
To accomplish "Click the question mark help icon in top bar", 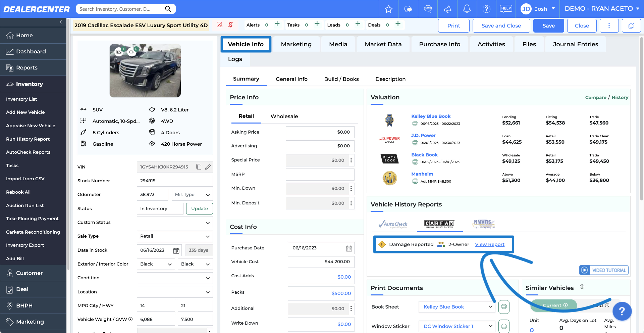I will (x=486, y=9).
